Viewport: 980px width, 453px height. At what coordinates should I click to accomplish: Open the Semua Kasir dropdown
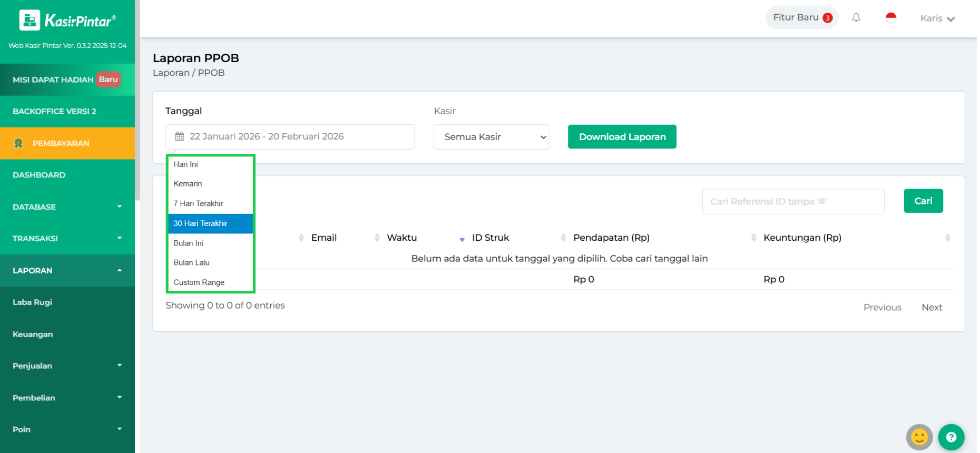point(491,137)
